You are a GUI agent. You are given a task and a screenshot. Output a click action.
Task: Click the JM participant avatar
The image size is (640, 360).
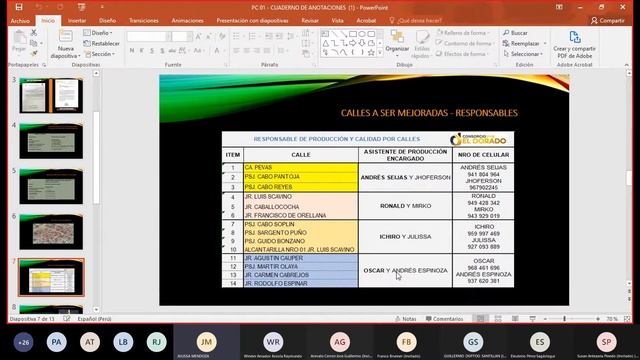point(207,342)
